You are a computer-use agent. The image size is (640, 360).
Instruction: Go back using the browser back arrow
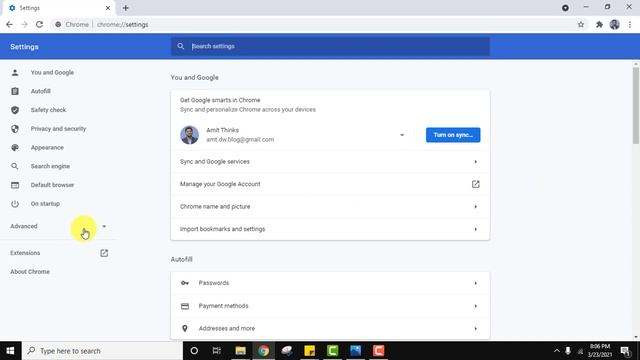(x=9, y=24)
